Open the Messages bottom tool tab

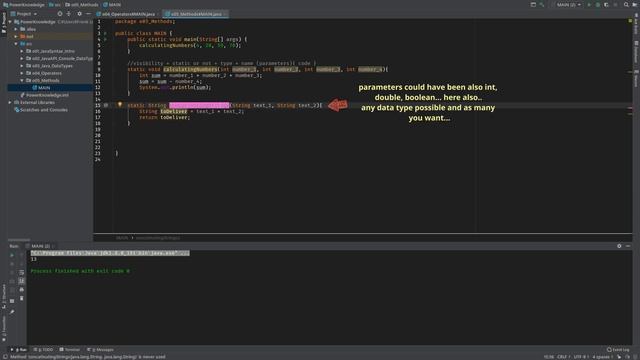pyautogui.click(x=100, y=350)
